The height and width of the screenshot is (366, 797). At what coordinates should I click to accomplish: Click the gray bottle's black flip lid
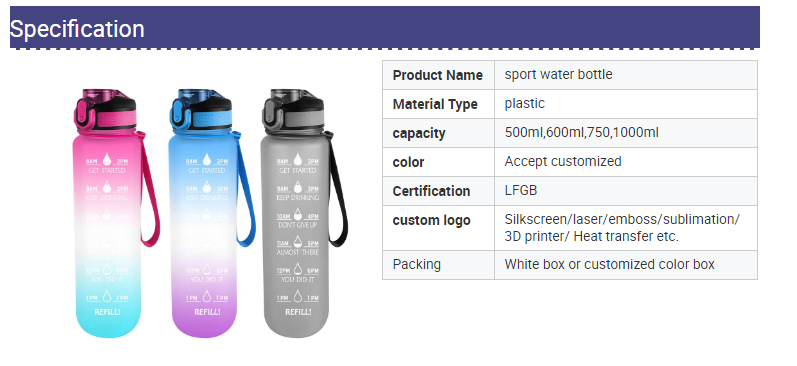click(294, 109)
